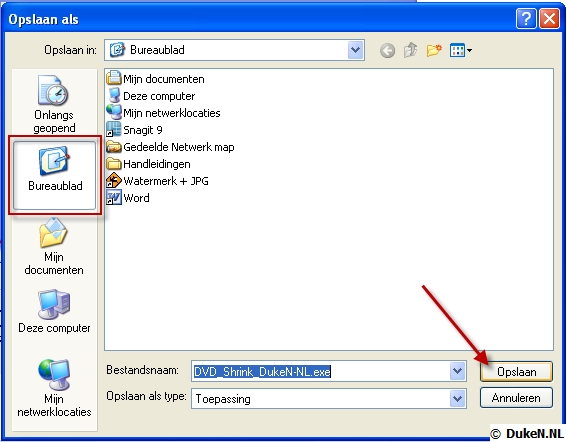Open Deze computer in the places bar
This screenshot has height=442, width=567.
tap(54, 311)
